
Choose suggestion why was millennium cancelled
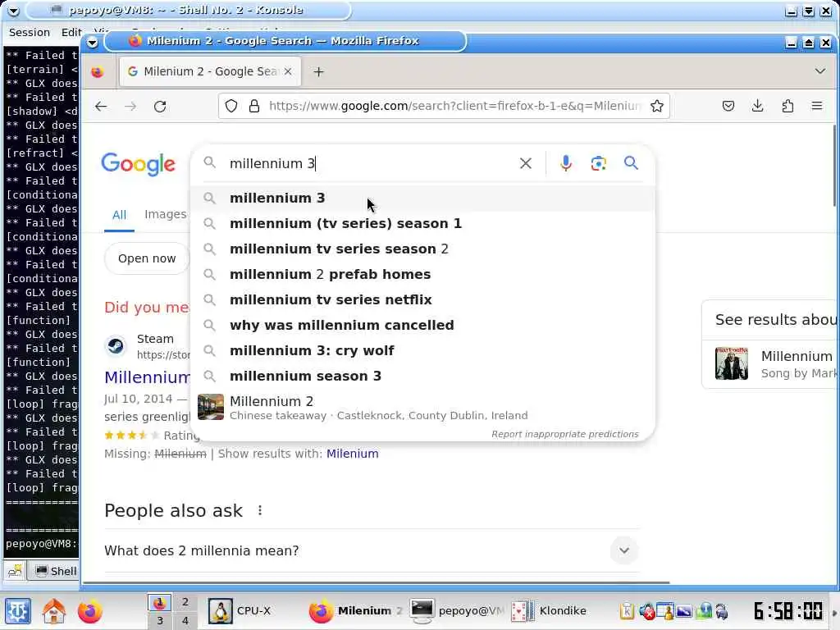click(x=422, y=325)
